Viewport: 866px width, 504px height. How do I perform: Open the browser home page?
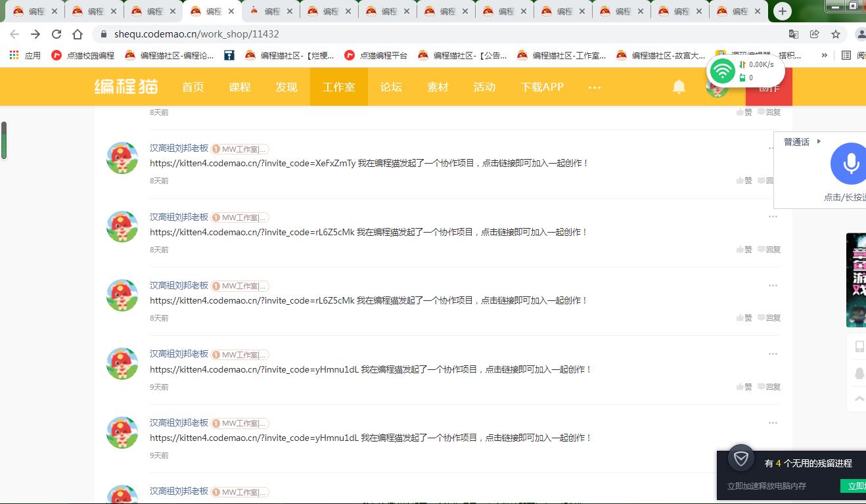(78, 34)
